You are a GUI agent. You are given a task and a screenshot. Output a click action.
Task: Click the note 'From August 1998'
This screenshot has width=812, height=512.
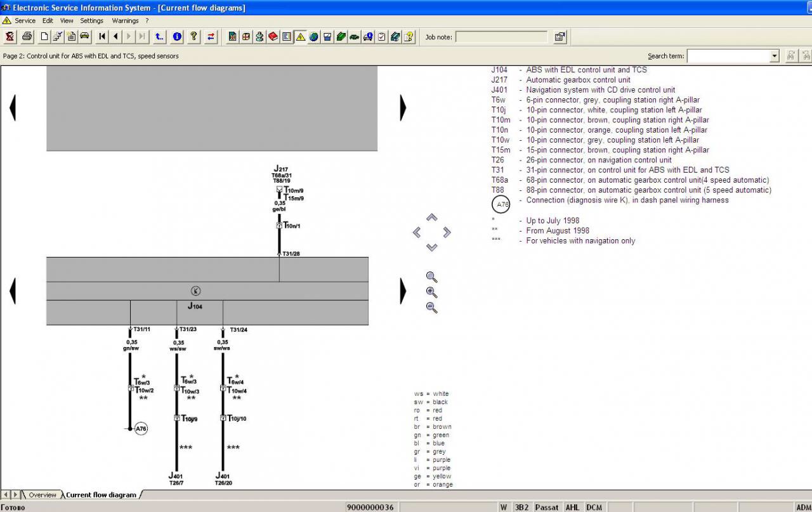pyautogui.click(x=558, y=231)
